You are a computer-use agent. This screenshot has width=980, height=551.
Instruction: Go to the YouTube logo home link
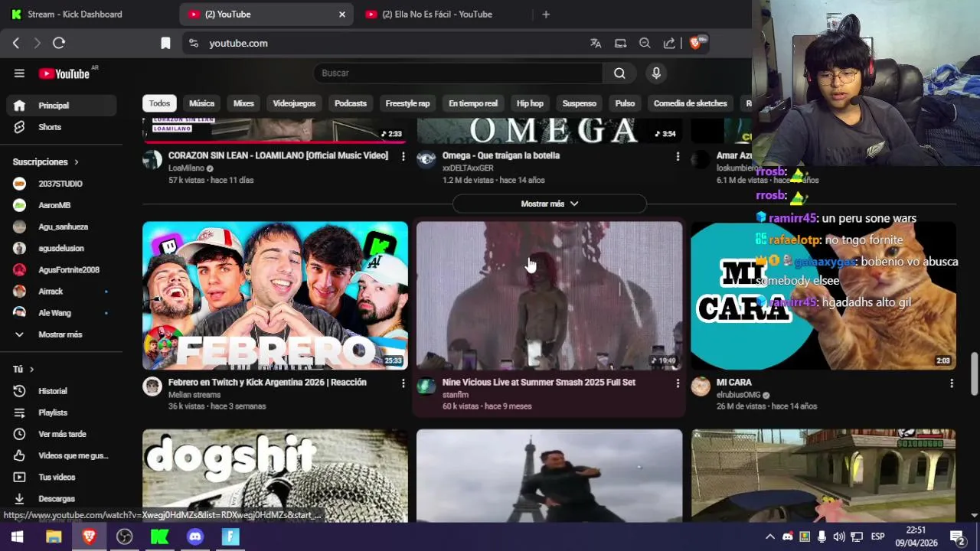pyautogui.click(x=65, y=73)
